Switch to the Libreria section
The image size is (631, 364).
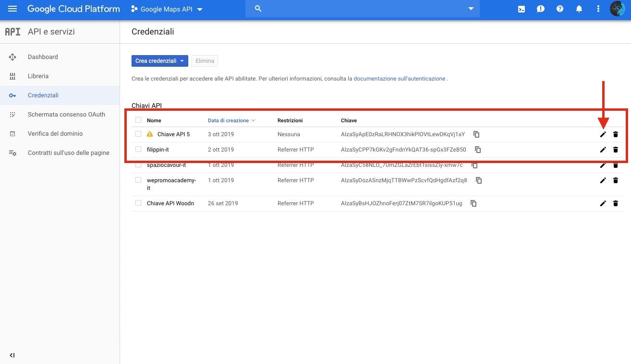[x=38, y=76]
